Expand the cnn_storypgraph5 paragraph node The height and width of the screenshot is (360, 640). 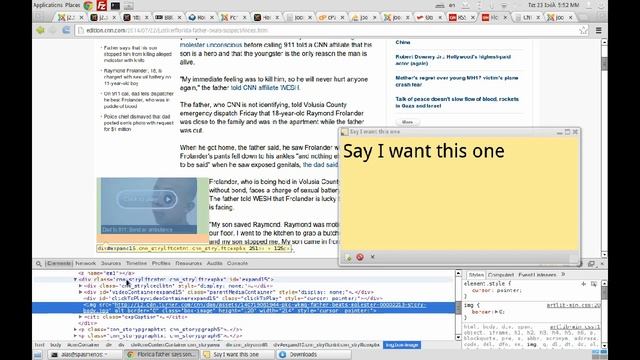pyautogui.click(x=76, y=329)
